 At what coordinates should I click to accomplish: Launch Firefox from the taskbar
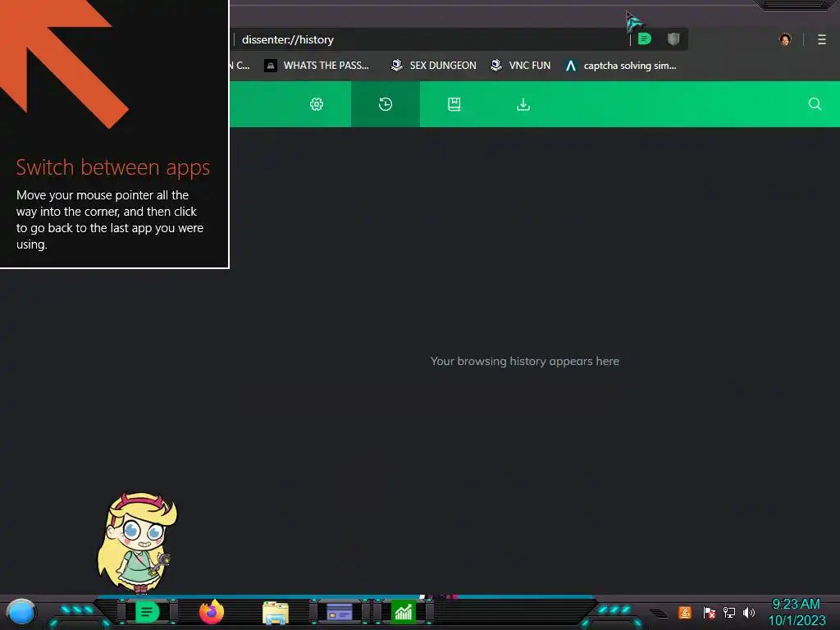click(212, 612)
